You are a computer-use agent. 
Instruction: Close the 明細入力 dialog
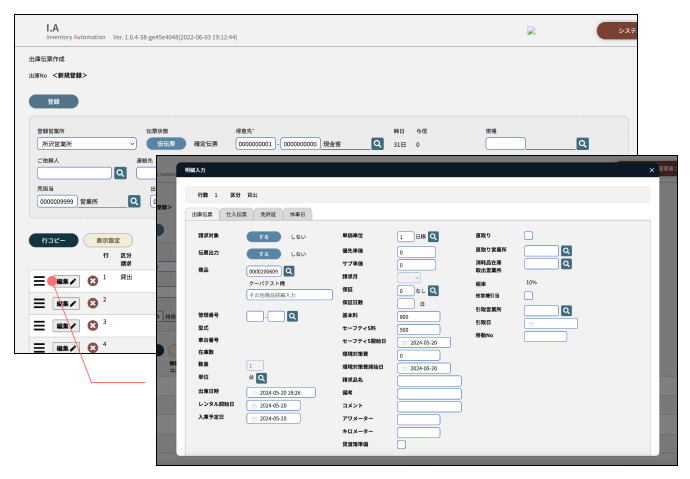pos(652,170)
